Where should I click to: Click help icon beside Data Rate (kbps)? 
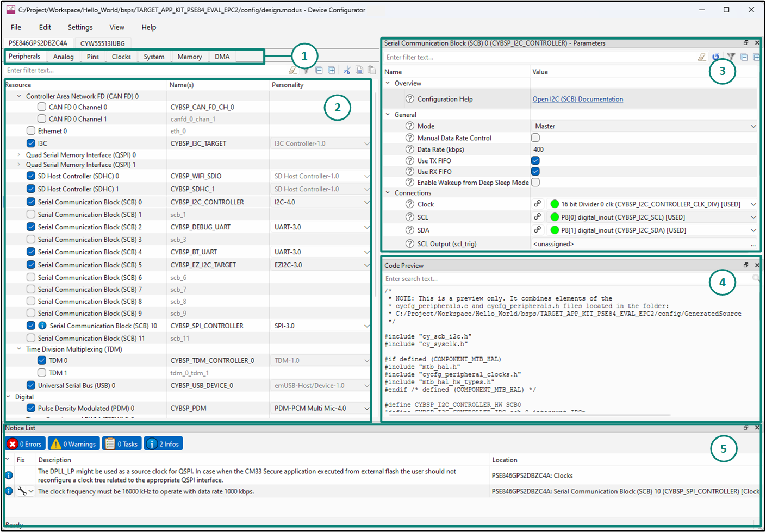(410, 149)
